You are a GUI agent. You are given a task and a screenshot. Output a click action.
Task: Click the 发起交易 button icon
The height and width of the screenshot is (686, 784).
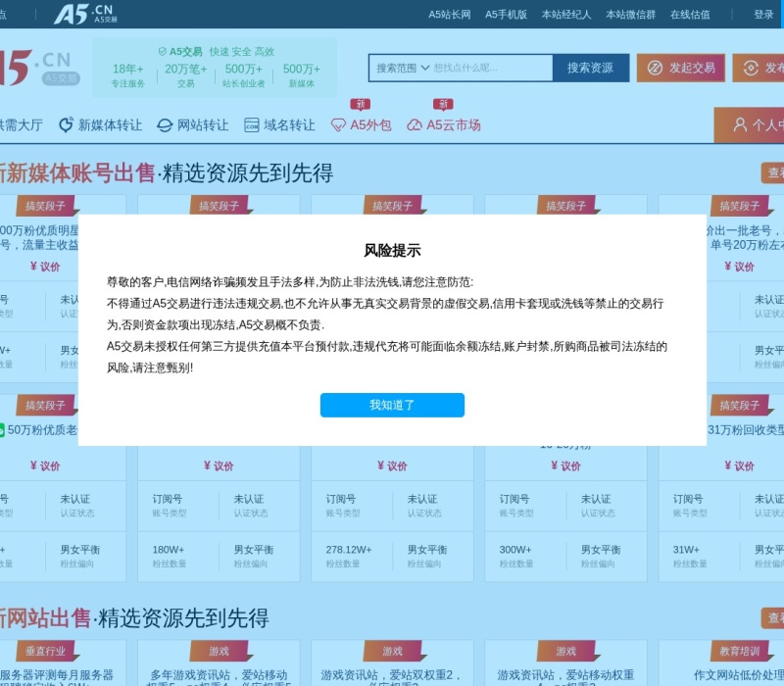(655, 68)
